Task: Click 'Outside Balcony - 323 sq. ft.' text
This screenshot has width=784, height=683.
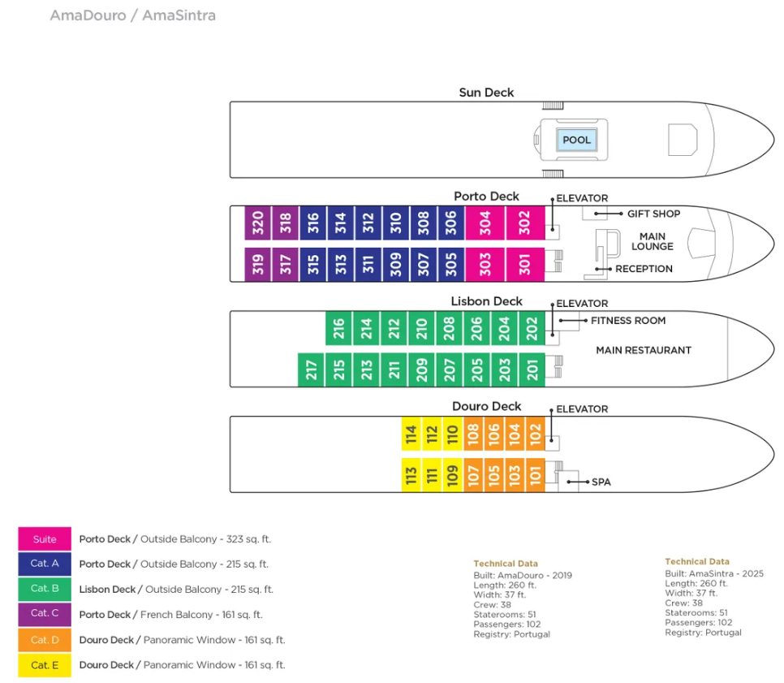Action: coord(205,539)
